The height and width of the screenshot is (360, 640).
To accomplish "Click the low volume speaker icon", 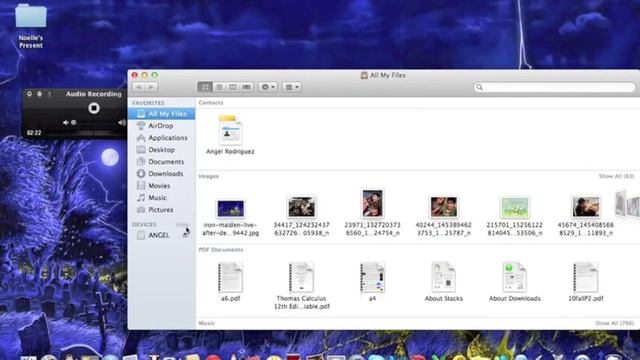I will pos(65,122).
